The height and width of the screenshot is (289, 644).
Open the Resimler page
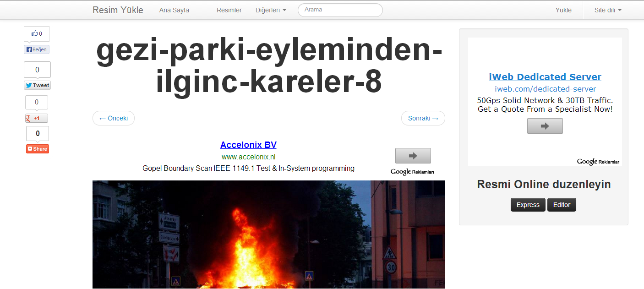229,10
